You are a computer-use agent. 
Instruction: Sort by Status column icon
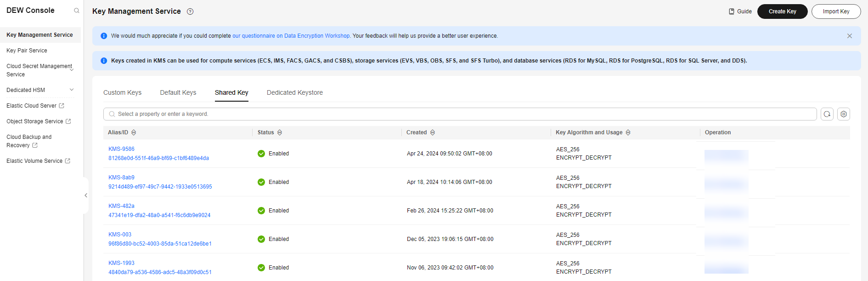click(280, 132)
